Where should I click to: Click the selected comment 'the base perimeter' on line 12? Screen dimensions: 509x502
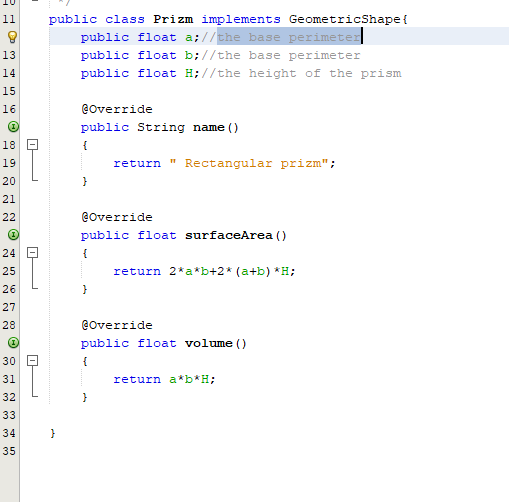coord(289,37)
